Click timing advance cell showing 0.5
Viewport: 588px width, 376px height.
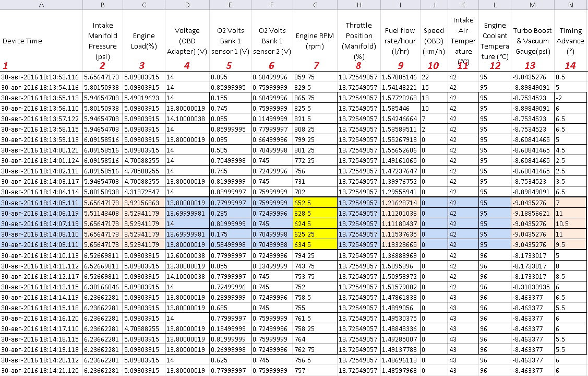[570, 77]
